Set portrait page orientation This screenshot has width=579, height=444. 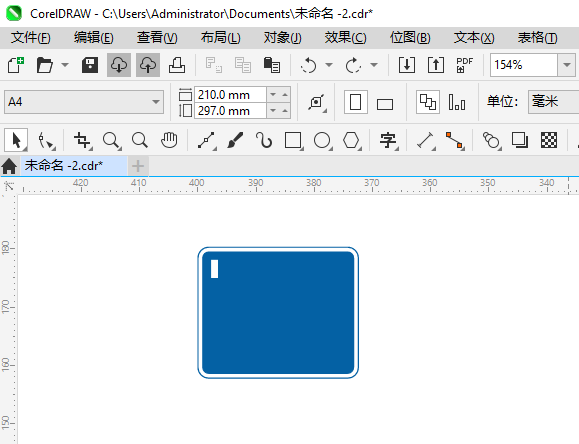click(x=356, y=102)
